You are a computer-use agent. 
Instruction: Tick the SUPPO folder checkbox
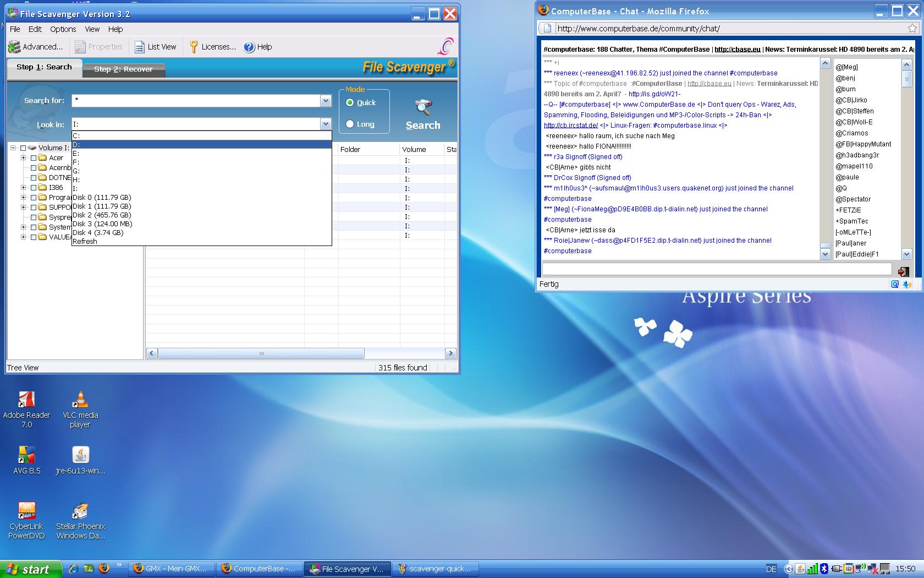pos(34,208)
